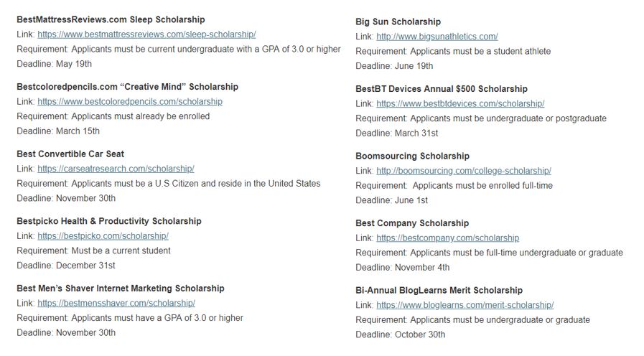
Task: Follow the bloglearns.com merit-scholarship link
Action: 465,306
